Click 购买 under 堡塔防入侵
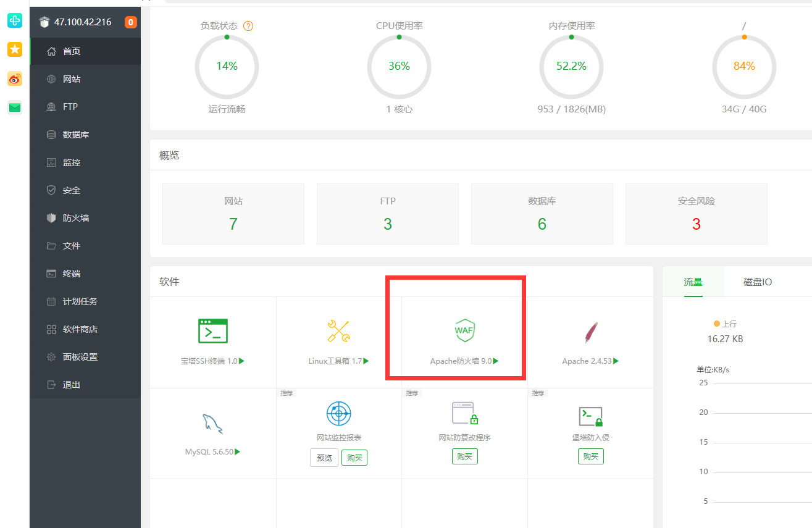Viewport: 812px width, 528px height. (x=591, y=456)
